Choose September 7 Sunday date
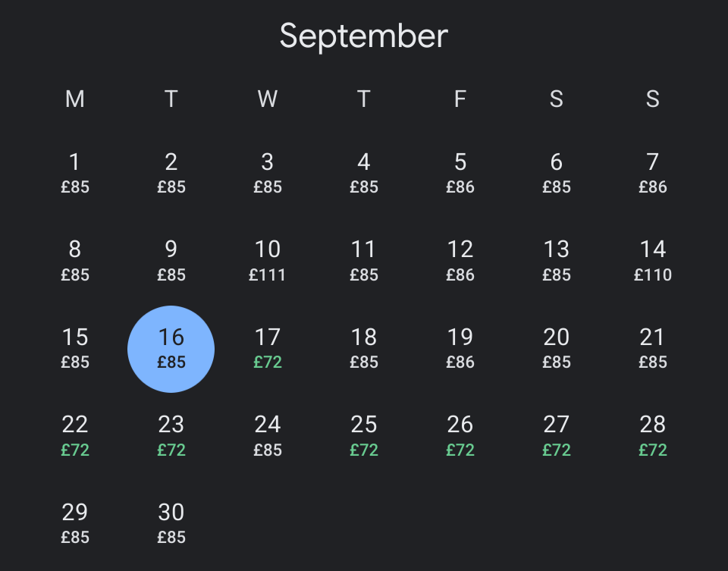The image size is (728, 571). click(x=653, y=174)
